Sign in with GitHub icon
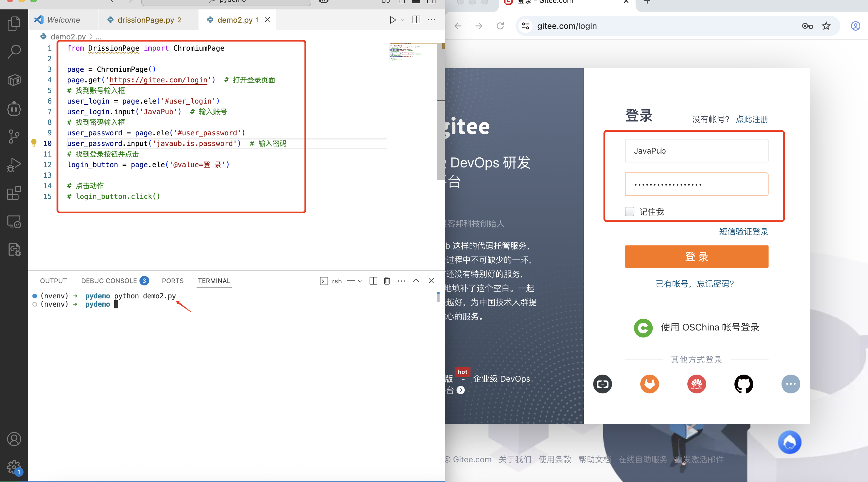The width and height of the screenshot is (868, 482). 743,384
